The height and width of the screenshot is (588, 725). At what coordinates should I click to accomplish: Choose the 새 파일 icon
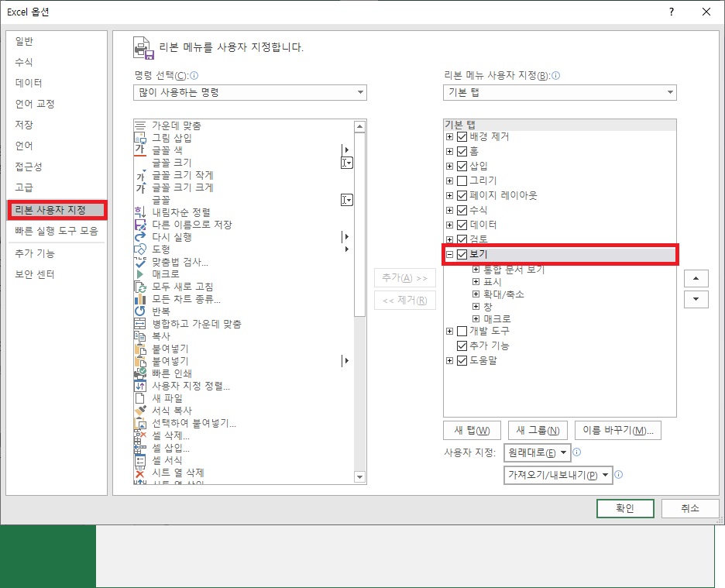pyautogui.click(x=139, y=398)
